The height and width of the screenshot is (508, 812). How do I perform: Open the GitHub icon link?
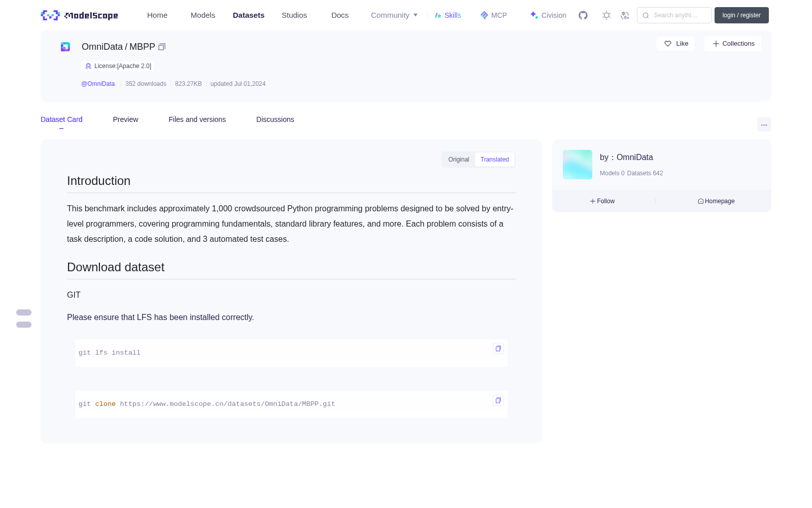(x=583, y=15)
